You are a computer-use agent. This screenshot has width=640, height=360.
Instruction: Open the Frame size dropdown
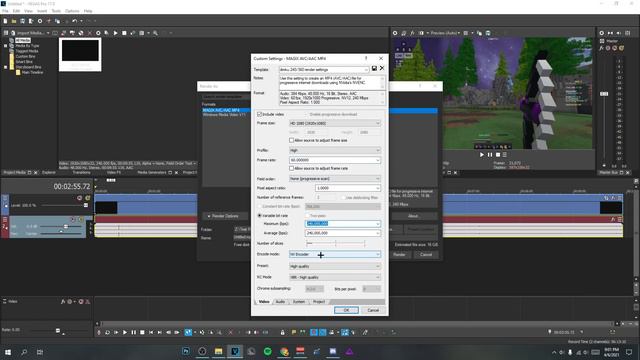click(x=335, y=123)
